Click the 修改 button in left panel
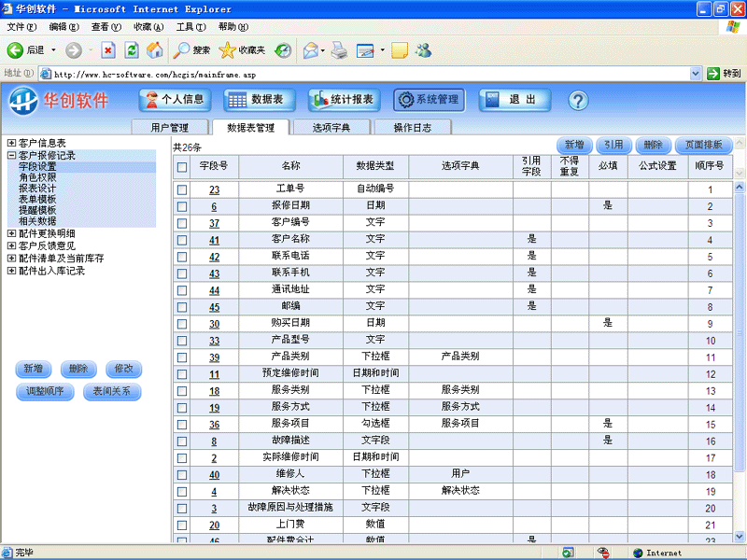Viewport: 747px width, 560px height. point(124,369)
